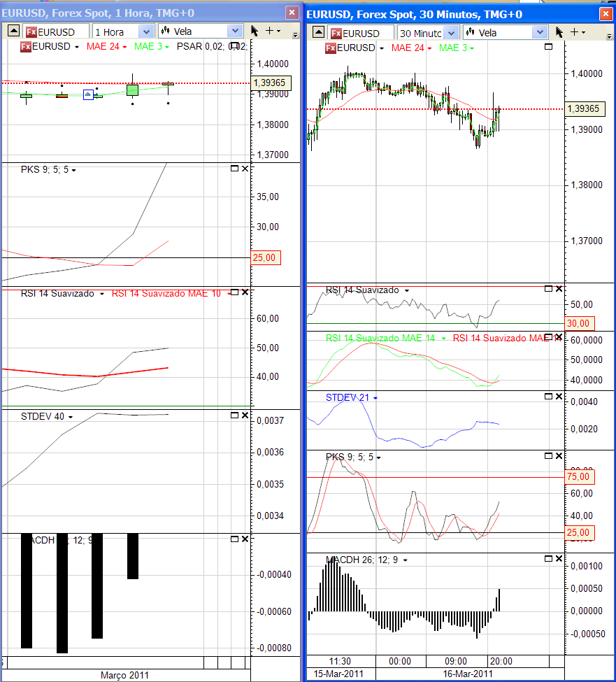Click the up-arrow button in the 30 Minutos toolbar
Viewport: 616px width, 682px height.
click(x=318, y=32)
